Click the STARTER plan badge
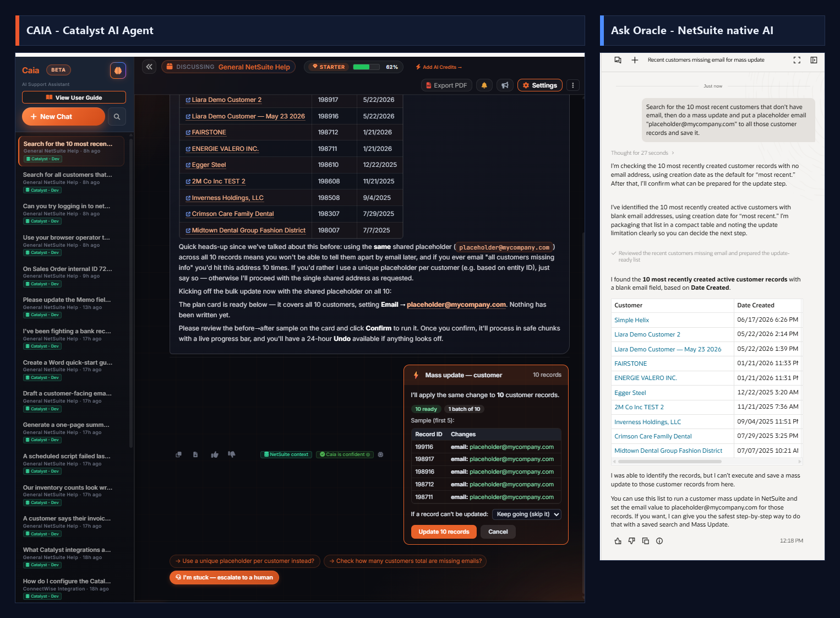The height and width of the screenshot is (618, 840). 329,67
